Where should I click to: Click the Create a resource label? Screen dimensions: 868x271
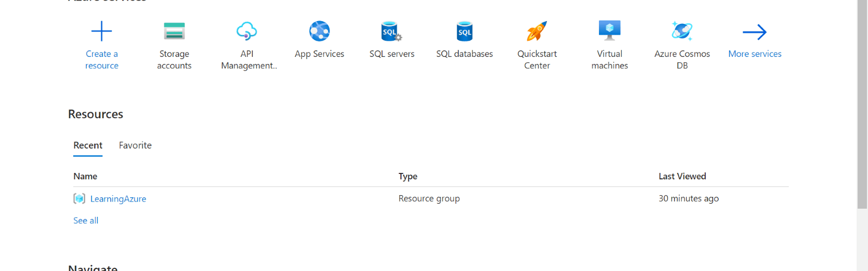(x=101, y=60)
